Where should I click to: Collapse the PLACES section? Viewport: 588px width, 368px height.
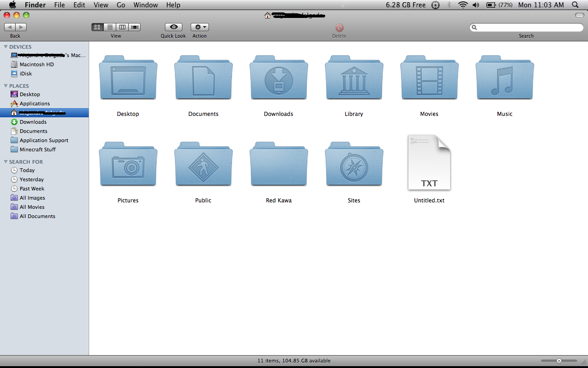(x=6, y=86)
